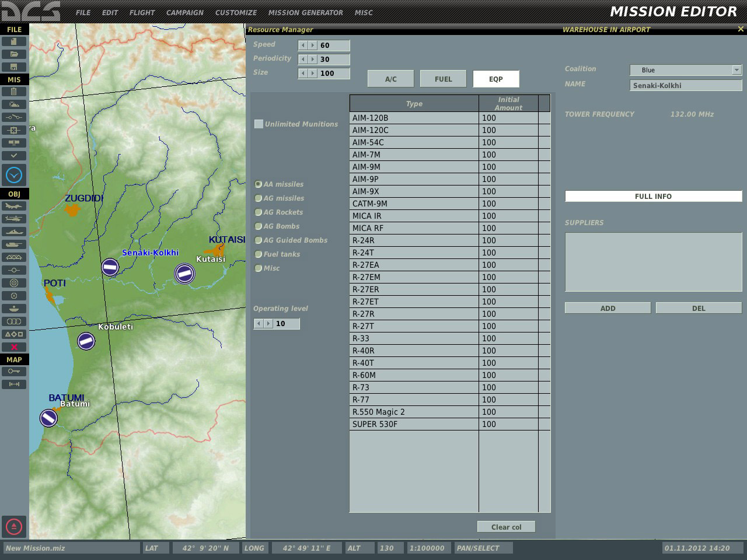Click the Clear col button

[506, 527]
